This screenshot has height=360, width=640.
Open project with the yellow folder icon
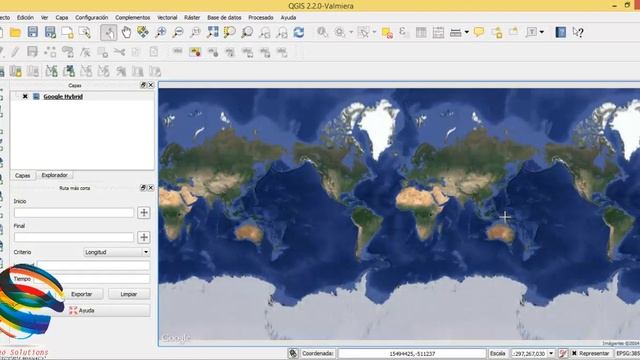pyautogui.click(x=16, y=32)
